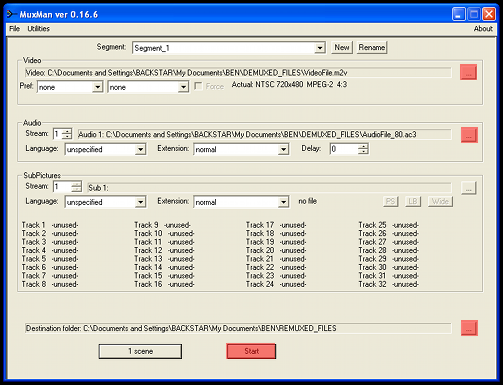The height and width of the screenshot is (385, 503).
Task: Click the Wide button
Action: pos(440,201)
